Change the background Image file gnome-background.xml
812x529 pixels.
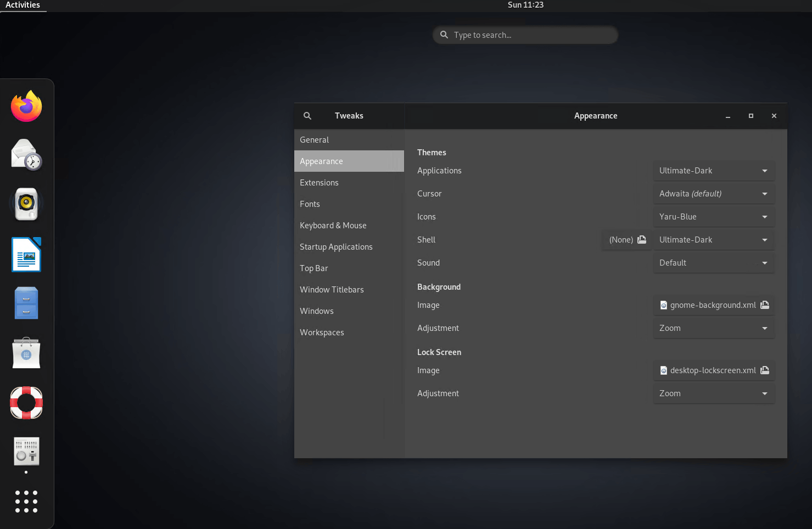click(714, 305)
